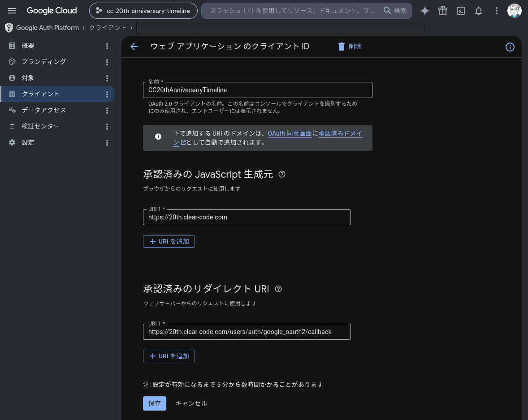
Task: Open the cc-20th-anniversary-timeline project picker
Action: tap(143, 11)
